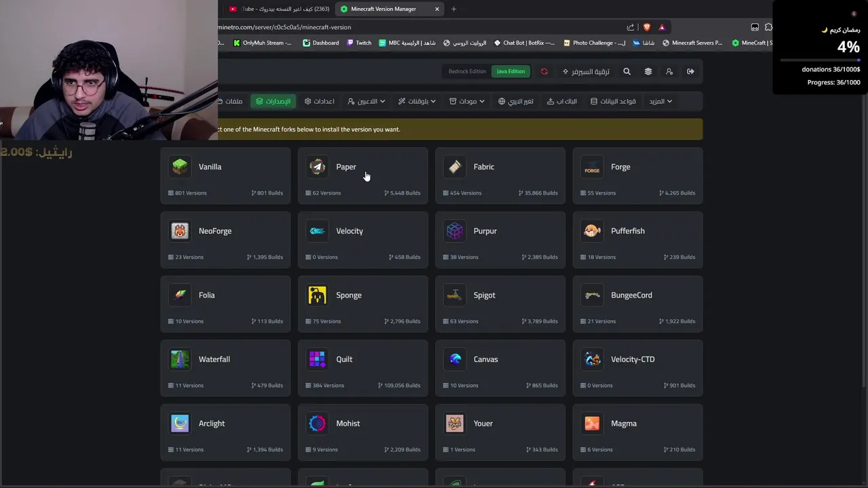The height and width of the screenshot is (488, 868).
Task: Click the NeoForge fox icon
Action: [x=180, y=231]
